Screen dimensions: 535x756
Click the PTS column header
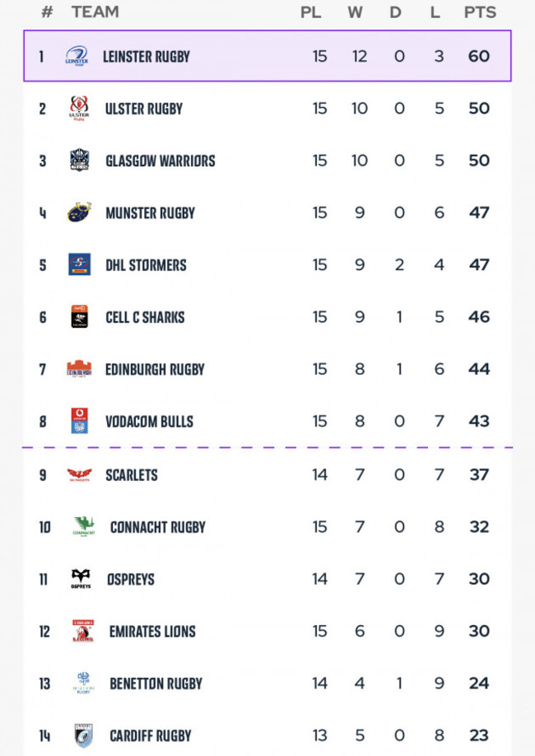point(479,12)
